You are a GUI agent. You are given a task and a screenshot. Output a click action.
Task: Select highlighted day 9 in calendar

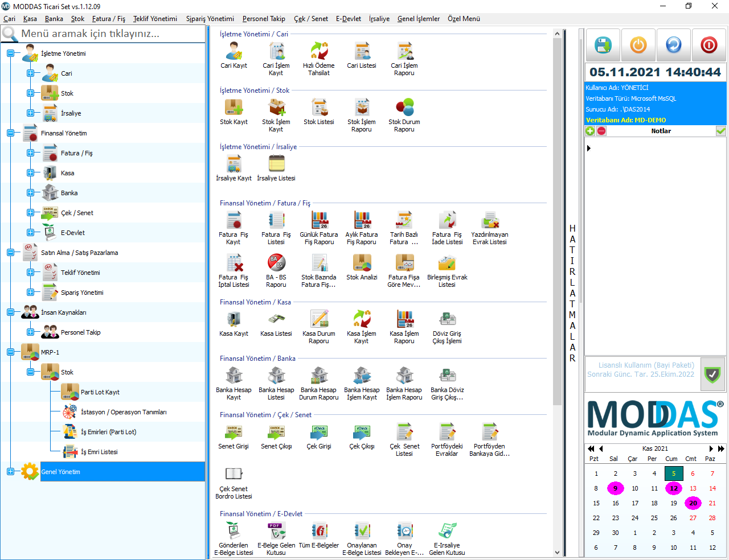coord(615,488)
